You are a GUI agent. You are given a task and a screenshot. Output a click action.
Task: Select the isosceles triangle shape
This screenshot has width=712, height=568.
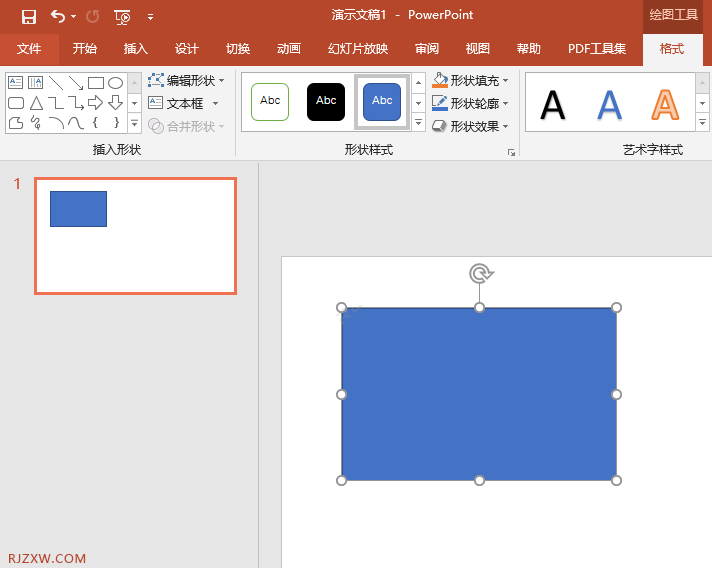(x=36, y=103)
